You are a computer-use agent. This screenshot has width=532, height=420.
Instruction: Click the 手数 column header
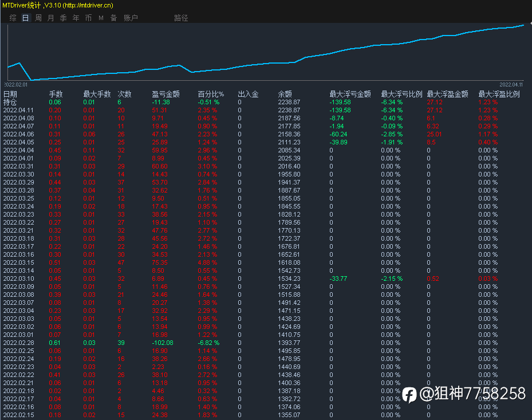[x=56, y=94]
